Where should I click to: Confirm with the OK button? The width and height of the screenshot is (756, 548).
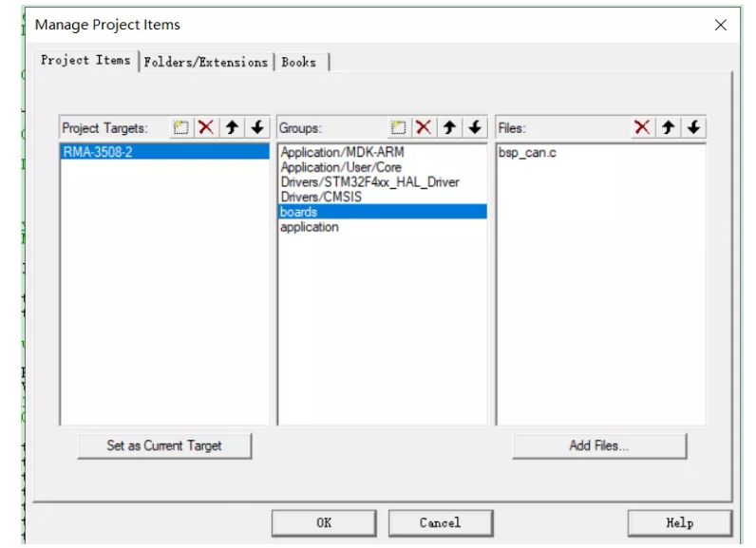pyautogui.click(x=324, y=523)
